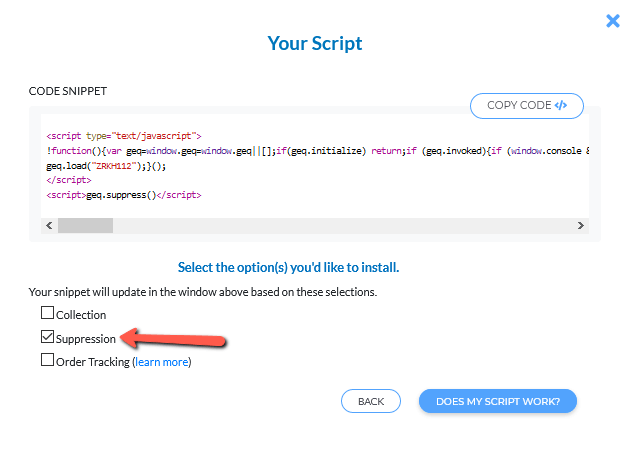Image resolution: width=633 pixels, height=449 pixels.
Task: Click the horizontal scrollbar thumb
Action: (85, 225)
